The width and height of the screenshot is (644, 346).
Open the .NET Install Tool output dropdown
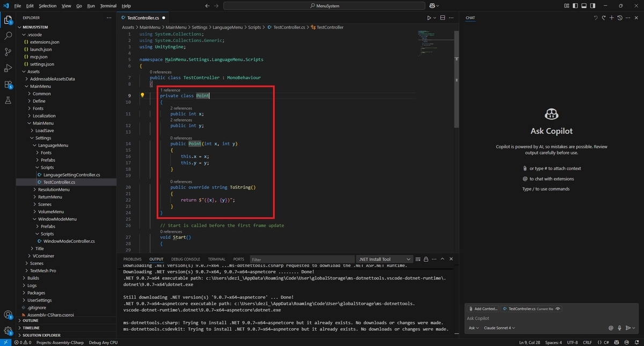[385, 259]
